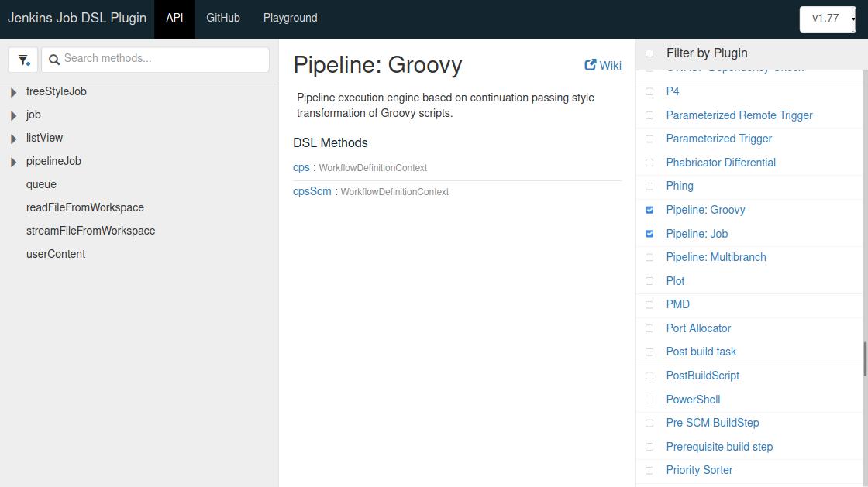Viewport: 868px width, 487px height.
Task: Open the Playground page
Action: pyautogui.click(x=290, y=18)
